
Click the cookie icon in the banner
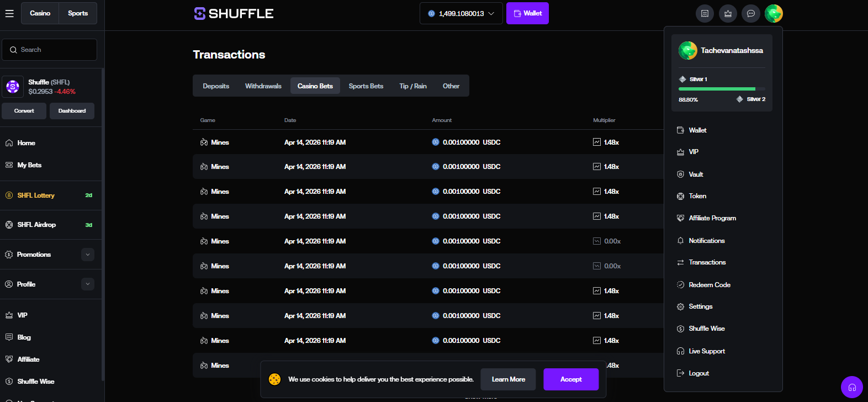pyautogui.click(x=274, y=379)
